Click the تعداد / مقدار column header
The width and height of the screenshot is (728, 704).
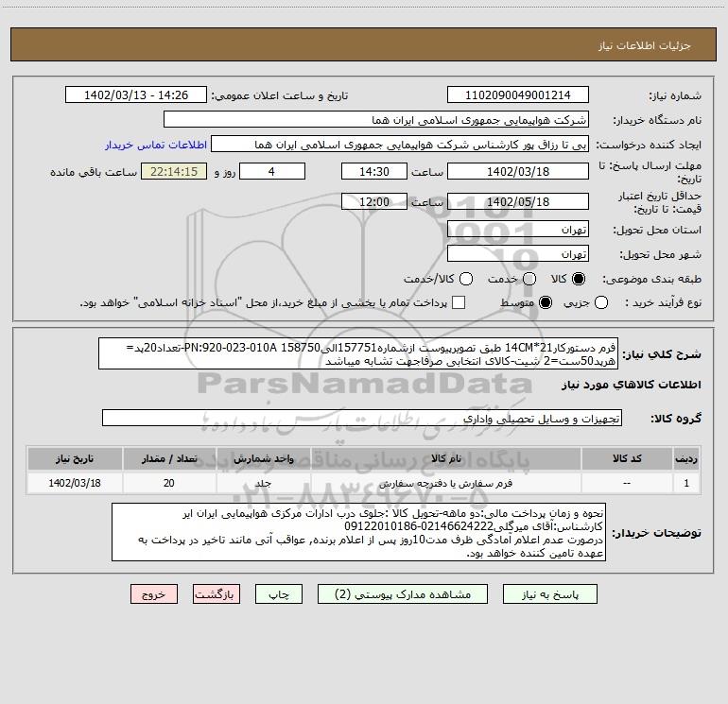(169, 459)
